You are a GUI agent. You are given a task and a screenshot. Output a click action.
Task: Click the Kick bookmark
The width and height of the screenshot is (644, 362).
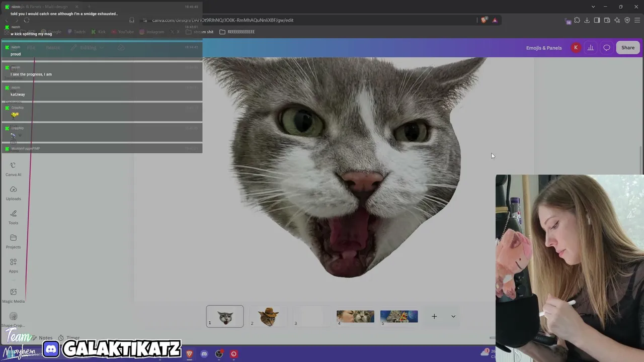[x=99, y=32]
